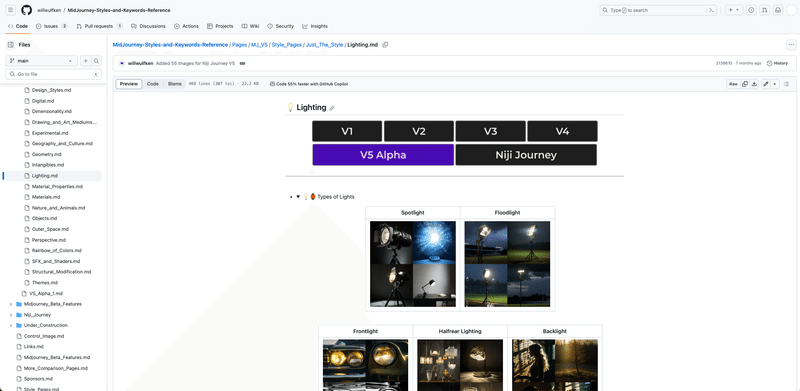Image resolution: width=800 pixels, height=391 pixels.
Task: Open Outer_Space.md in file tree
Action: pyautogui.click(x=50, y=229)
